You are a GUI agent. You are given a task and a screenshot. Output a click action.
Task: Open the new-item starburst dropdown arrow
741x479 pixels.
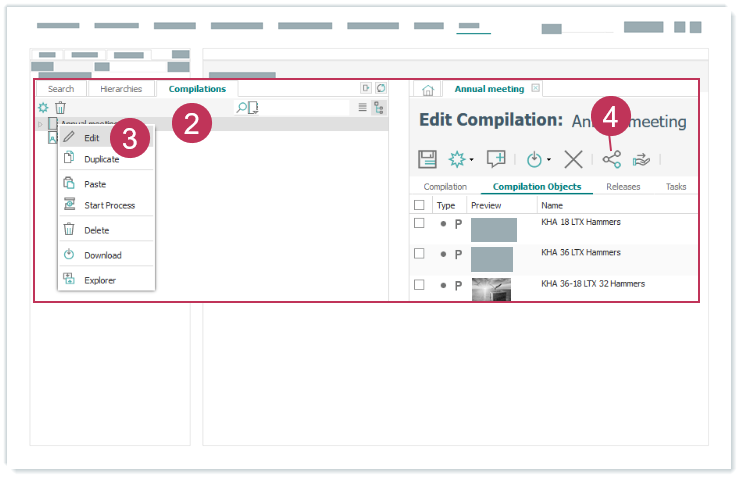(471, 160)
